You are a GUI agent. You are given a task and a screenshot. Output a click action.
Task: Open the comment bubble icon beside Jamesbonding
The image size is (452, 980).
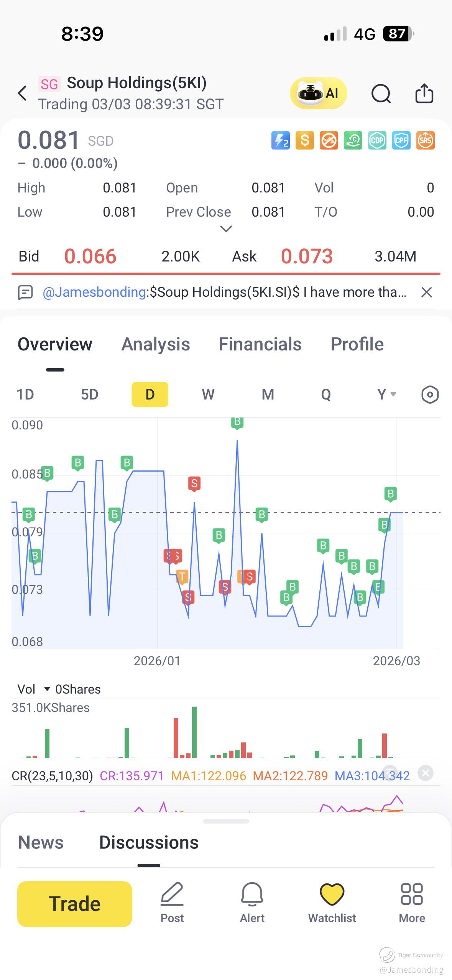click(25, 293)
